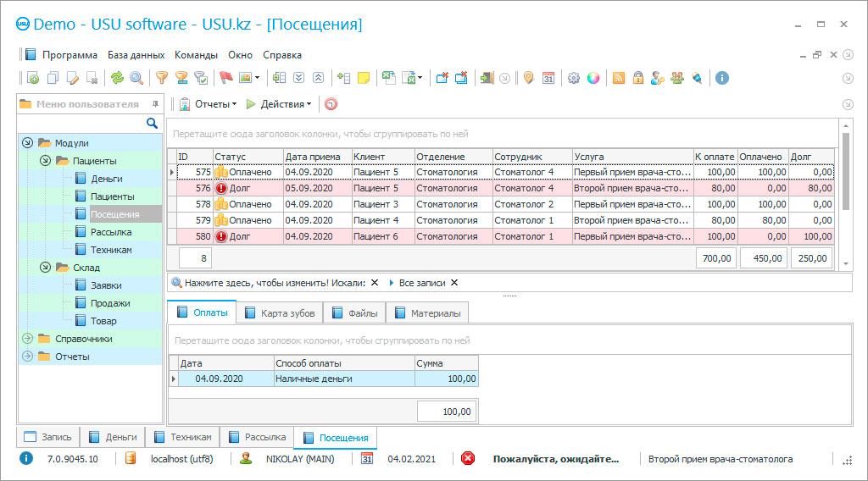The height and width of the screenshot is (481, 868).
Task: Open the color wheel theme icon
Action: click(593, 78)
